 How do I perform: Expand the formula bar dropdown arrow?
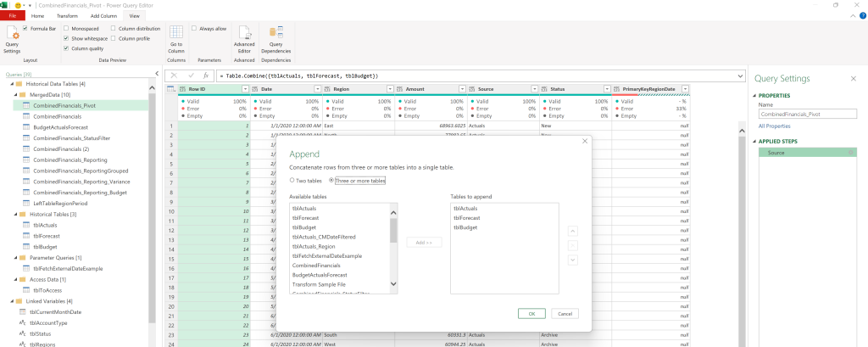tap(741, 76)
